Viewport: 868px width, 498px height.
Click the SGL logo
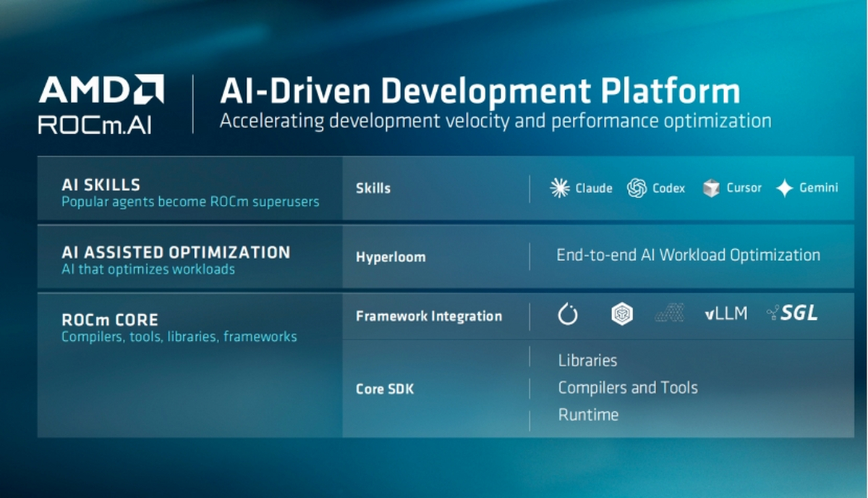(x=793, y=313)
